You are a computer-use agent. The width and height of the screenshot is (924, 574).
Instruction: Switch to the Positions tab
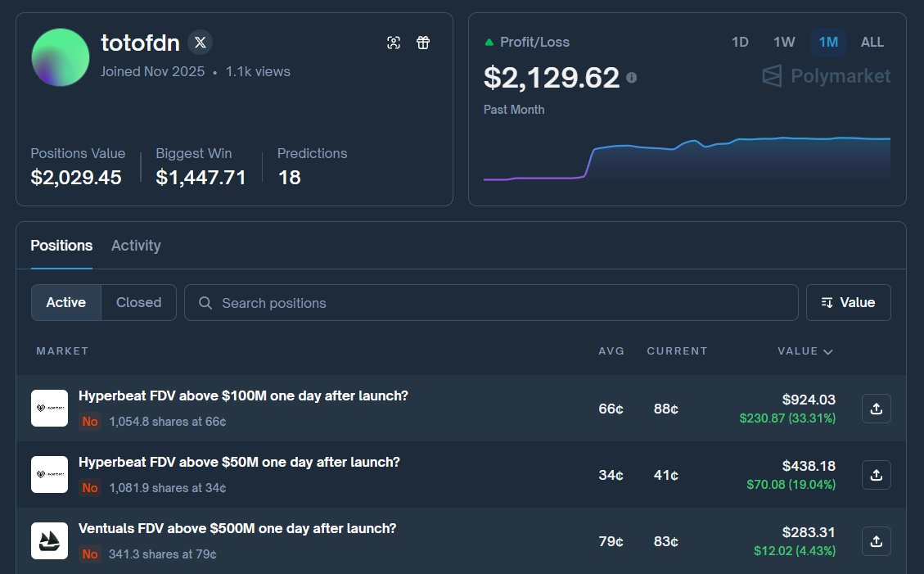[x=61, y=246]
